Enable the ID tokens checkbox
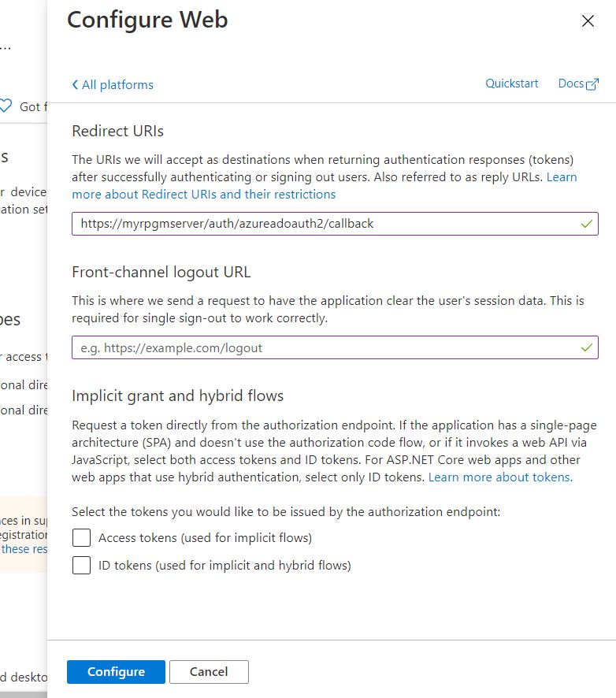Image resolution: width=616 pixels, height=698 pixels. tap(81, 565)
